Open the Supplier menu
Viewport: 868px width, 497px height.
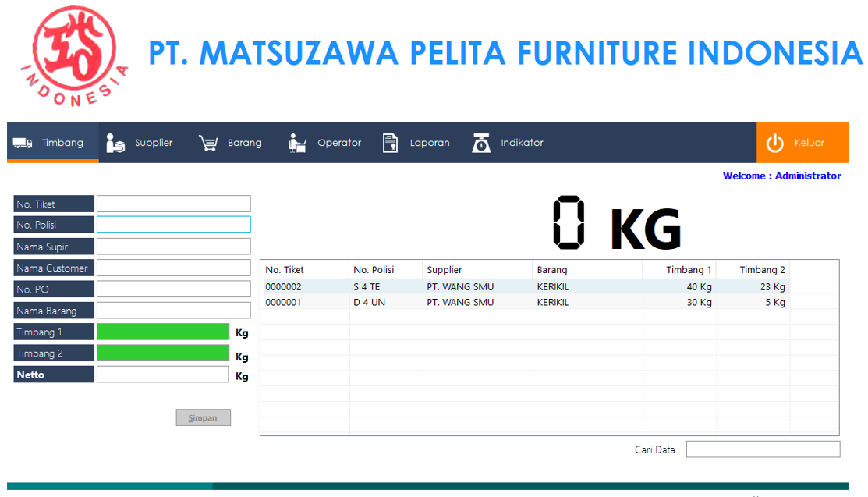140,143
